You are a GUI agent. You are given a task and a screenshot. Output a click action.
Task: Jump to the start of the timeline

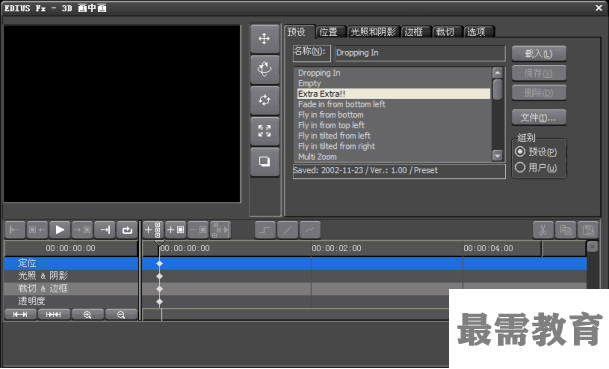click(x=15, y=230)
